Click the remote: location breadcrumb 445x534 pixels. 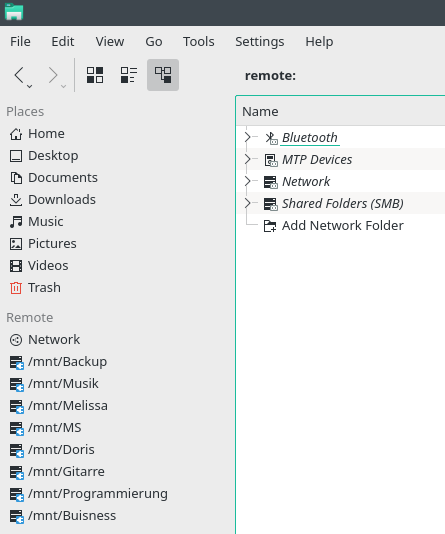click(270, 76)
